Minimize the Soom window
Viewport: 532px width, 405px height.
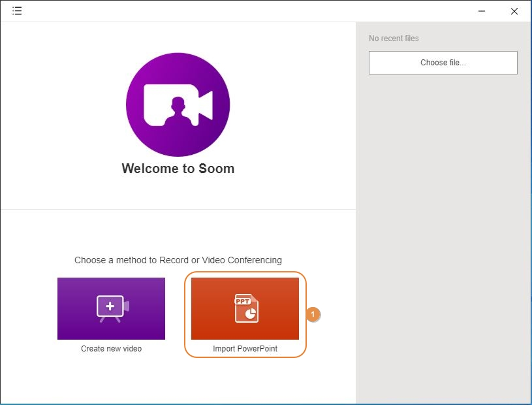[x=482, y=11]
